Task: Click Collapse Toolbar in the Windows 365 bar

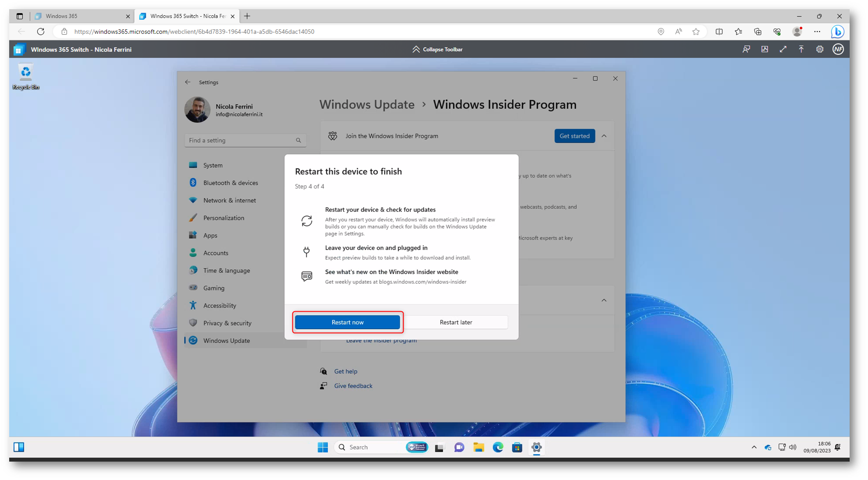Action: 437,49
